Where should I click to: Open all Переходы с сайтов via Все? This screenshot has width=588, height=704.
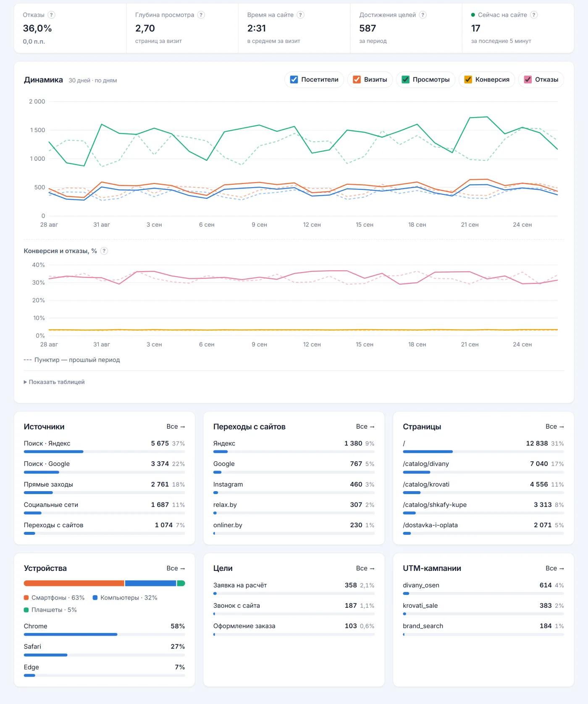click(x=365, y=427)
